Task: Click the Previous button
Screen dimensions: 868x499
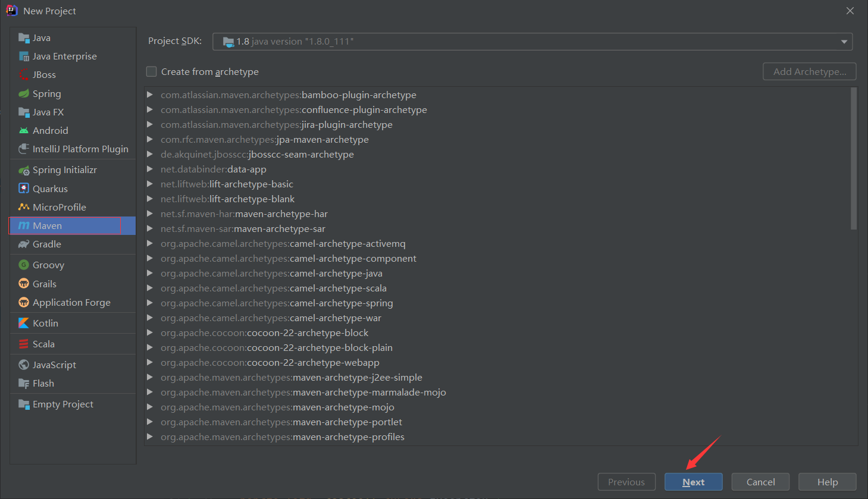Action: [626, 482]
